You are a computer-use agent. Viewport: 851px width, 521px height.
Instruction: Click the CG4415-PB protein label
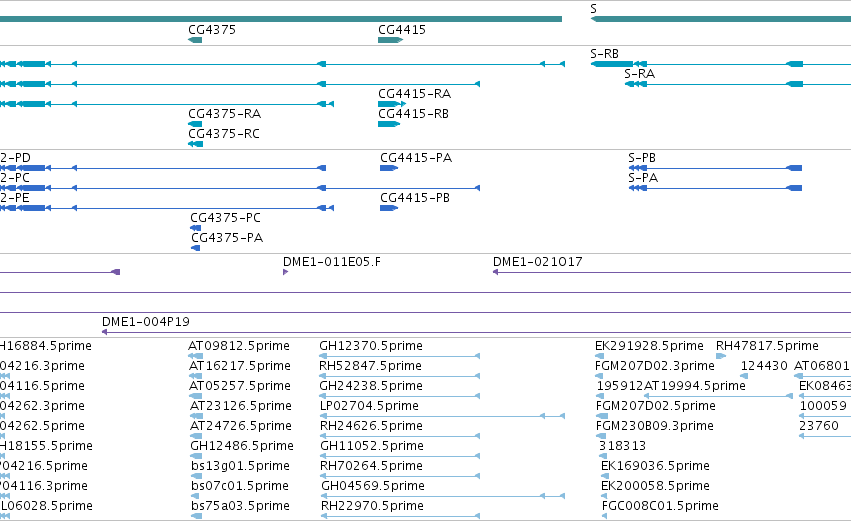pyautogui.click(x=415, y=198)
